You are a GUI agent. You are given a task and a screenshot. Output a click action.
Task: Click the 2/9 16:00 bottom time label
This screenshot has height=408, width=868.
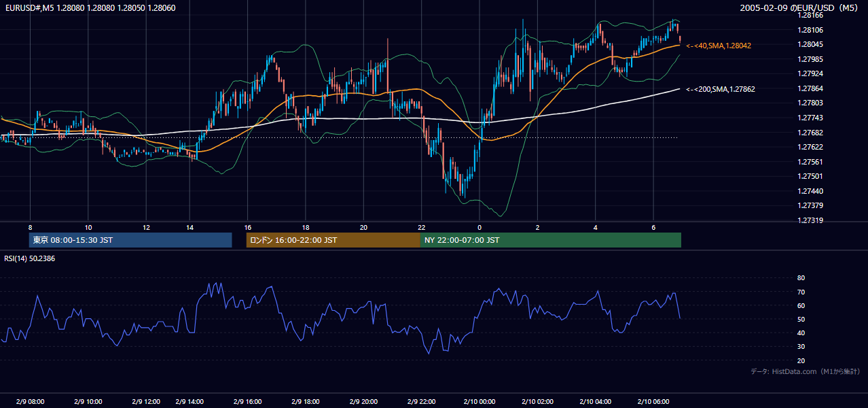(248, 402)
